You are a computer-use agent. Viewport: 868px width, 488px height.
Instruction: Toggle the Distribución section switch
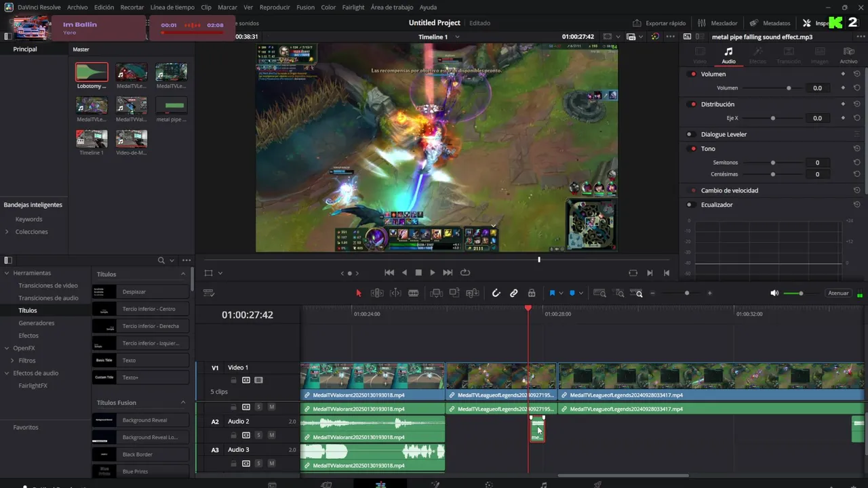tap(692, 104)
